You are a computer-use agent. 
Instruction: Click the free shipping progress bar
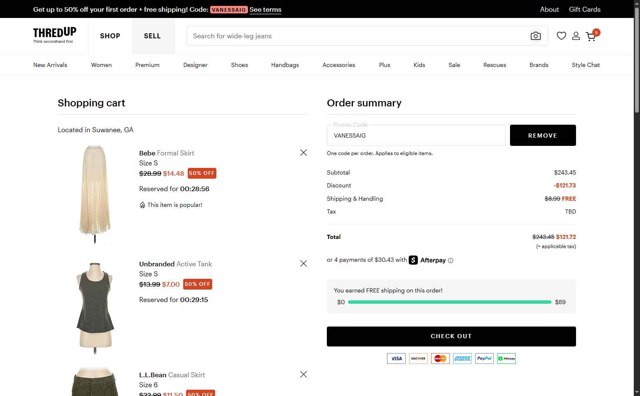click(x=450, y=302)
